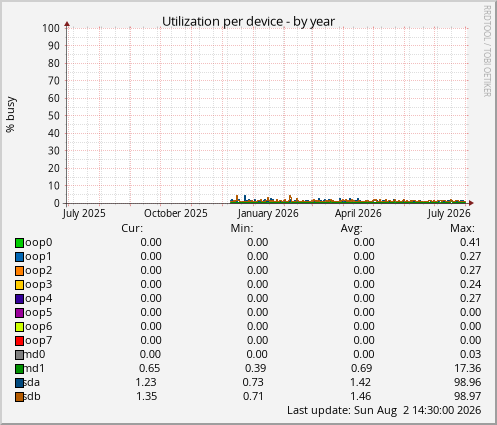
Task: Click the lime oop6 legend swatch
Action: tap(19, 327)
